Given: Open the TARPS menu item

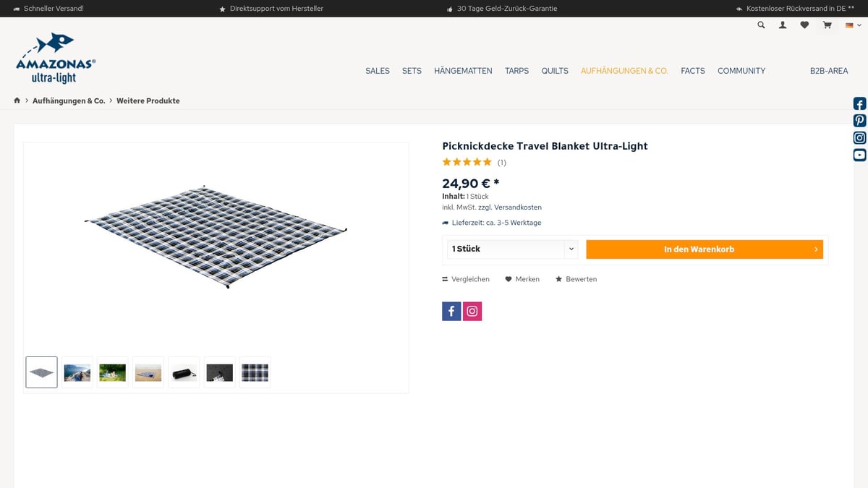Looking at the screenshot, I should [x=516, y=71].
